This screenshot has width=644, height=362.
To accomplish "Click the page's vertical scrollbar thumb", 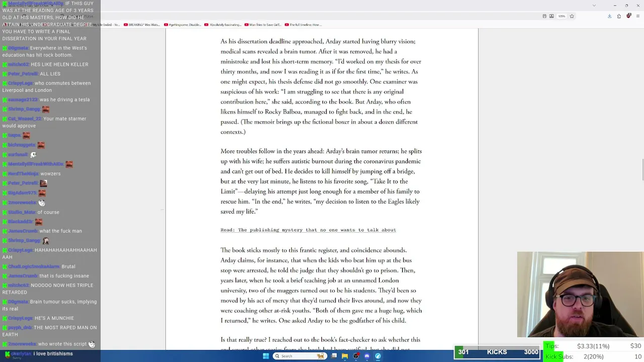I will (642, 169).
